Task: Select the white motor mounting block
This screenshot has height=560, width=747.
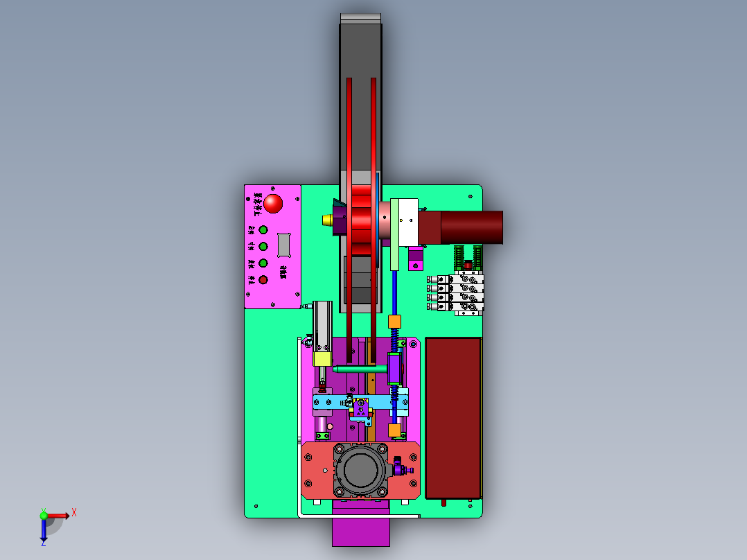Action: [x=407, y=222]
